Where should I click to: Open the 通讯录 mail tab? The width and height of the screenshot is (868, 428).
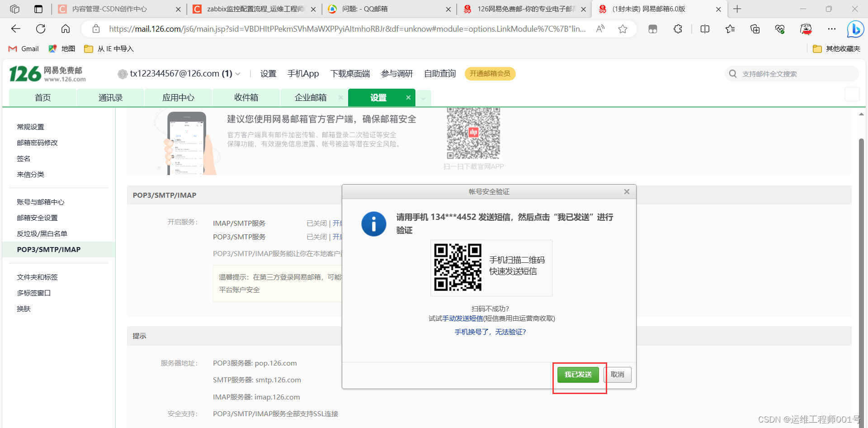click(111, 98)
